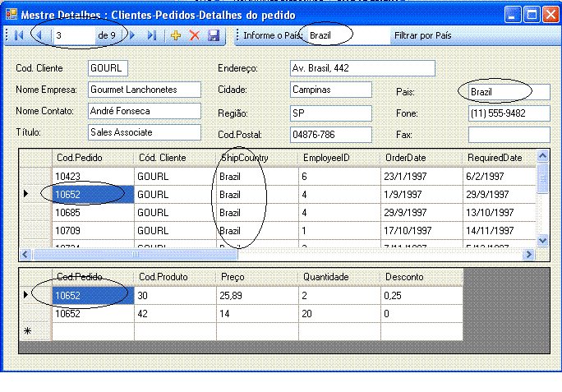
Task: Click price cell 14
Action: [257, 314]
